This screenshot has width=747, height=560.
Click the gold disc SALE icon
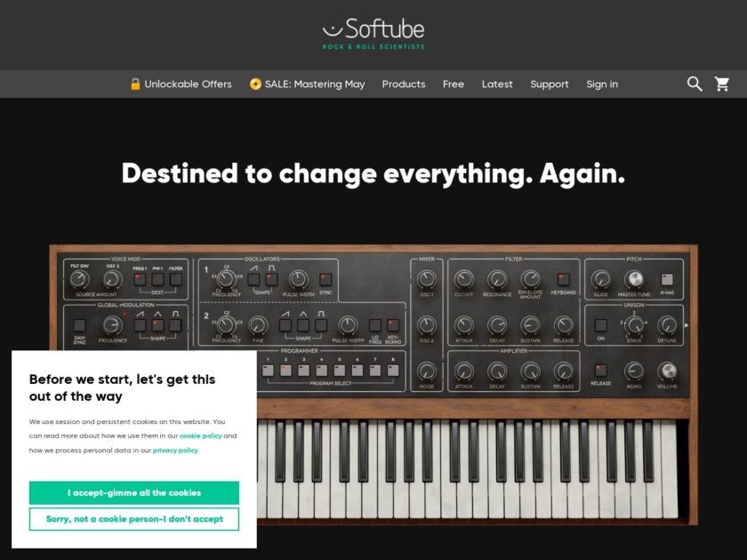click(255, 84)
